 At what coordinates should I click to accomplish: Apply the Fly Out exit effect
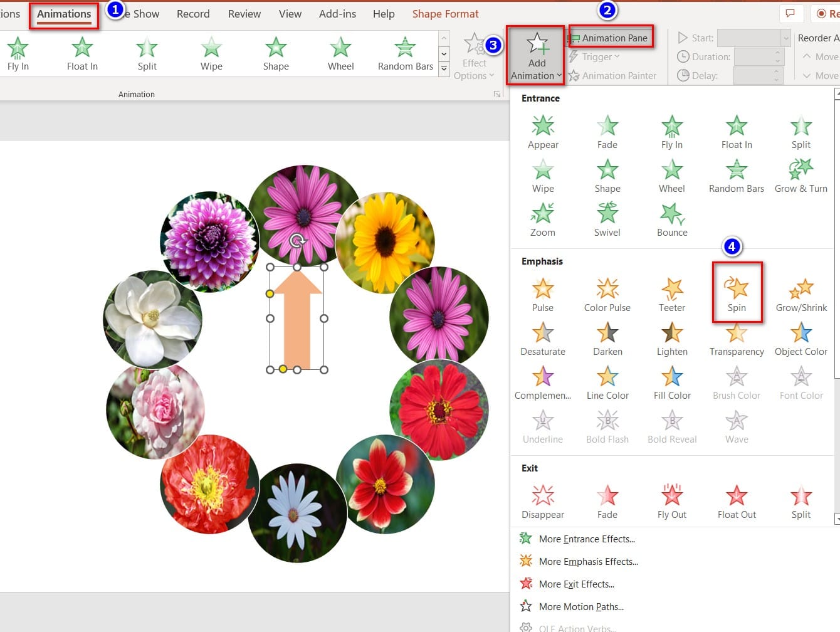coord(672,500)
